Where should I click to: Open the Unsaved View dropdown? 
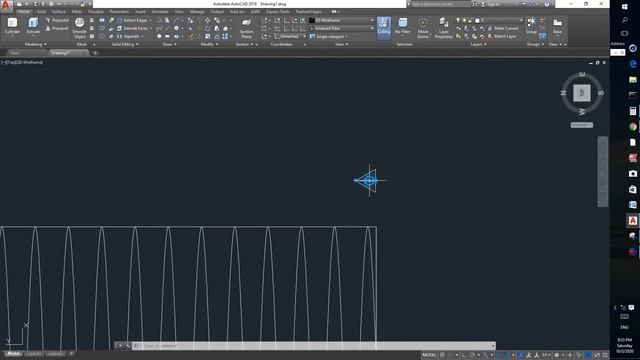[341, 28]
